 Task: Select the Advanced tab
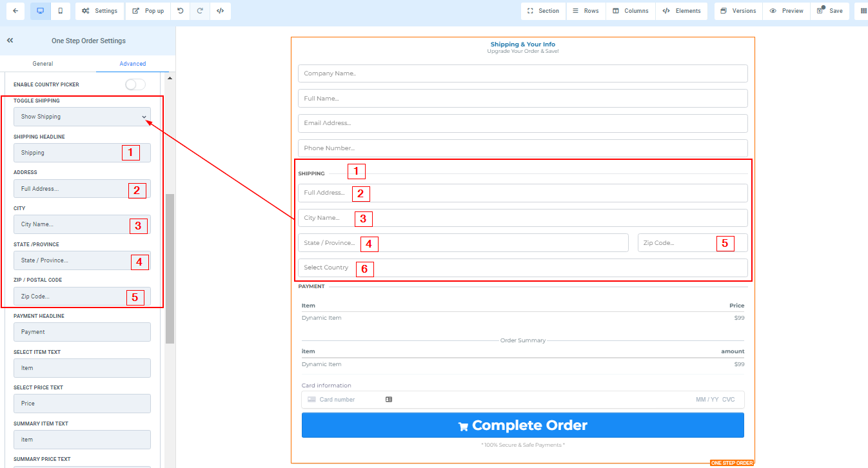132,64
